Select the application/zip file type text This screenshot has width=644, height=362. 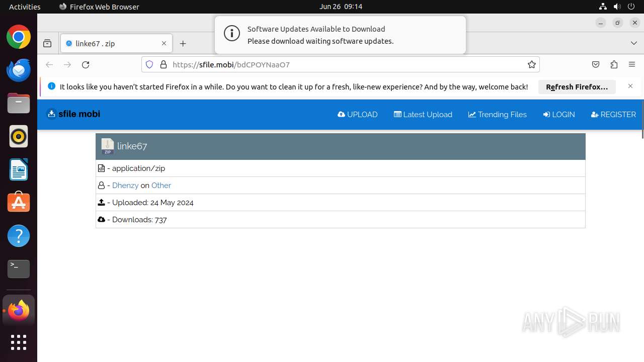(x=138, y=168)
